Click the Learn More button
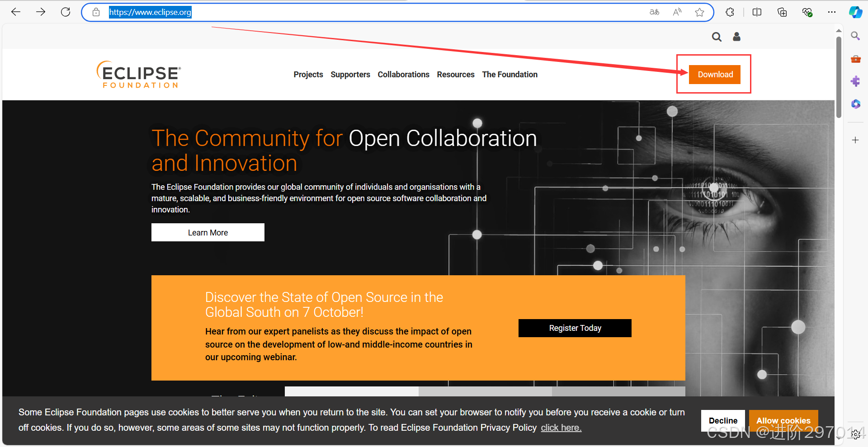 [208, 232]
